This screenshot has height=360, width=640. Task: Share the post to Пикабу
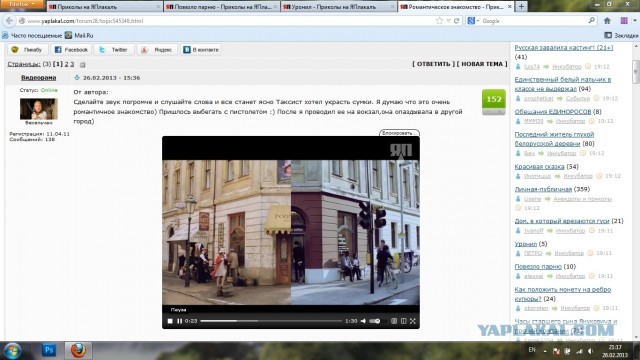pos(27,50)
